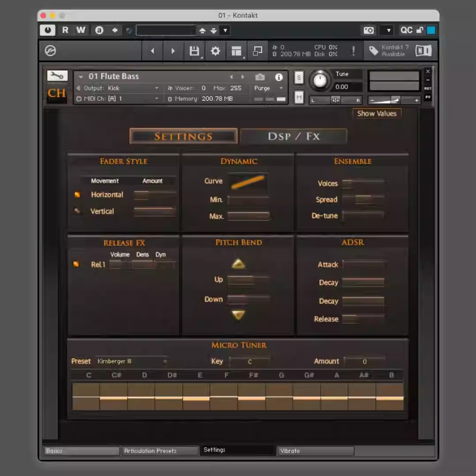
Task: Select next instrument preset arrow in header
Action: coord(242,77)
